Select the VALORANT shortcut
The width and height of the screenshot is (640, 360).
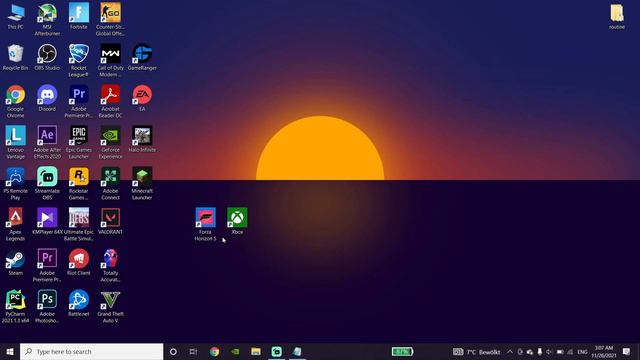(x=110, y=222)
